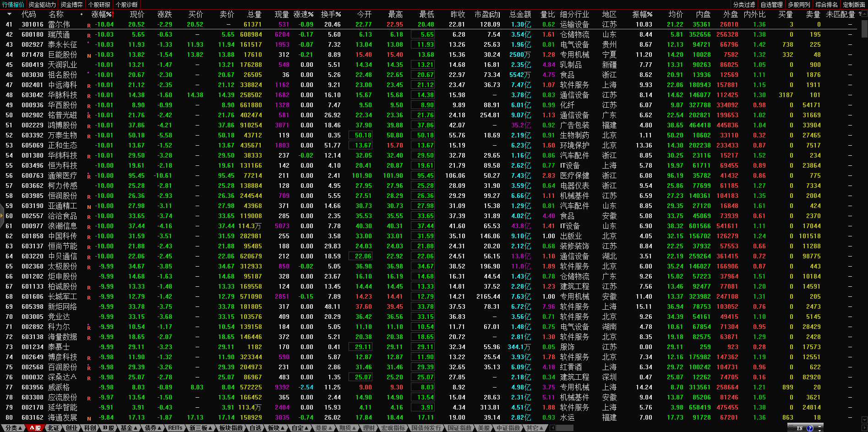Image resolution: width=868 pixels, height=432 pixels.
Task: Click the header dropdown triangle beside 代码
Action: 9,14
